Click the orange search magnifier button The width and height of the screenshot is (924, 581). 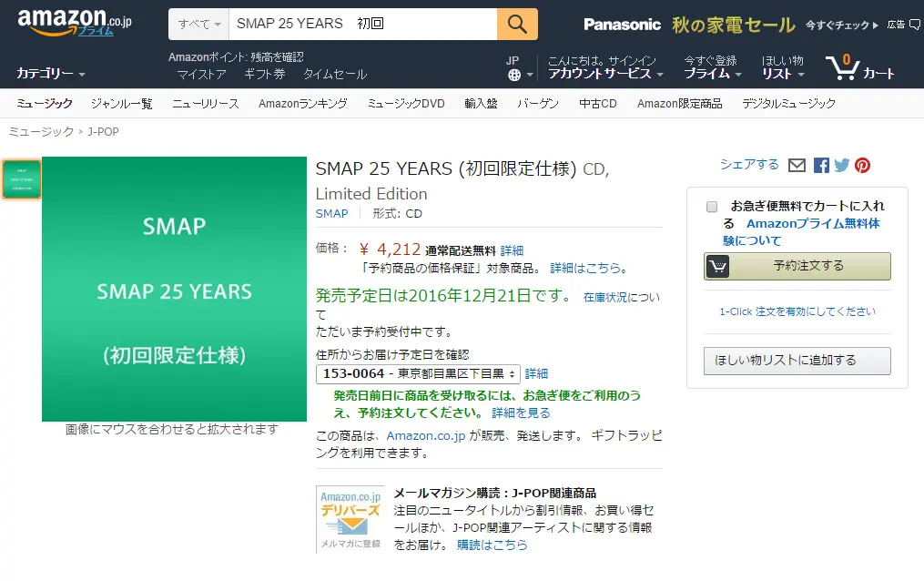517,25
